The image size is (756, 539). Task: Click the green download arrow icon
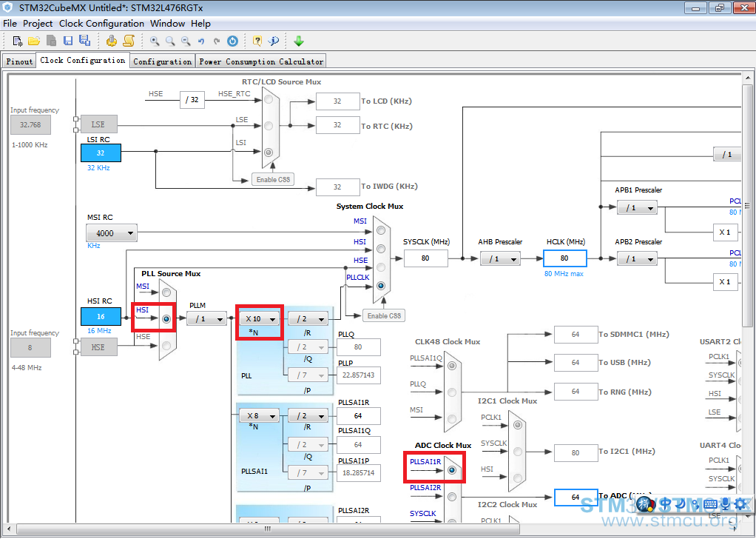click(x=299, y=41)
